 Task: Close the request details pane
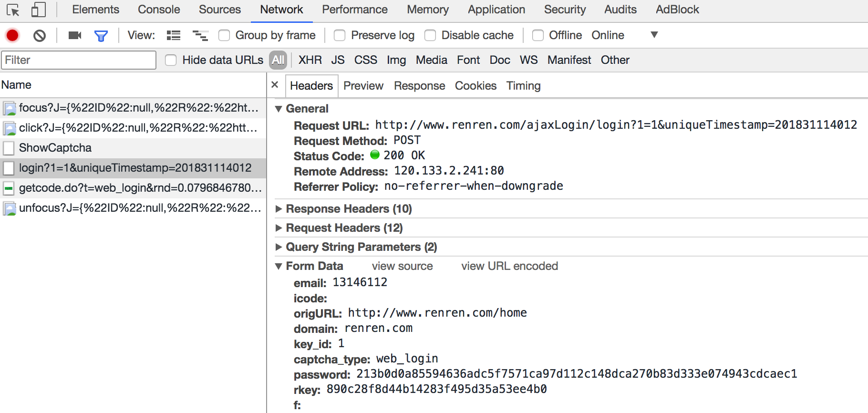[x=275, y=85]
